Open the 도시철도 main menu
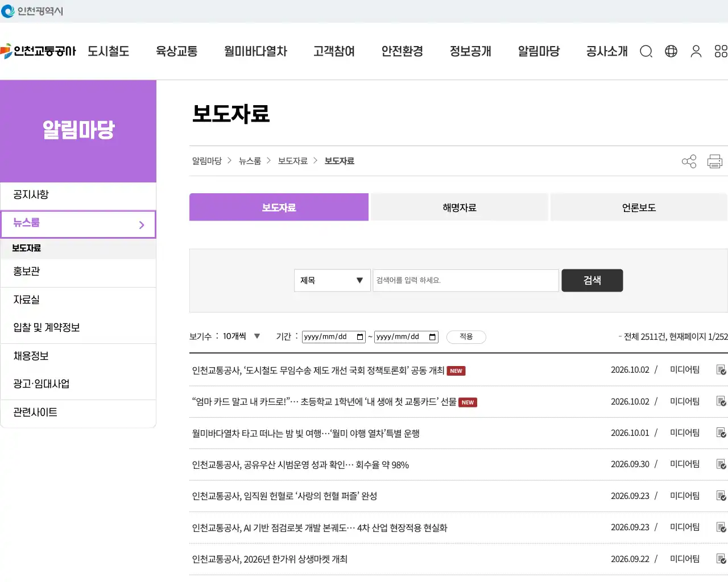The height and width of the screenshot is (582, 728). point(109,51)
